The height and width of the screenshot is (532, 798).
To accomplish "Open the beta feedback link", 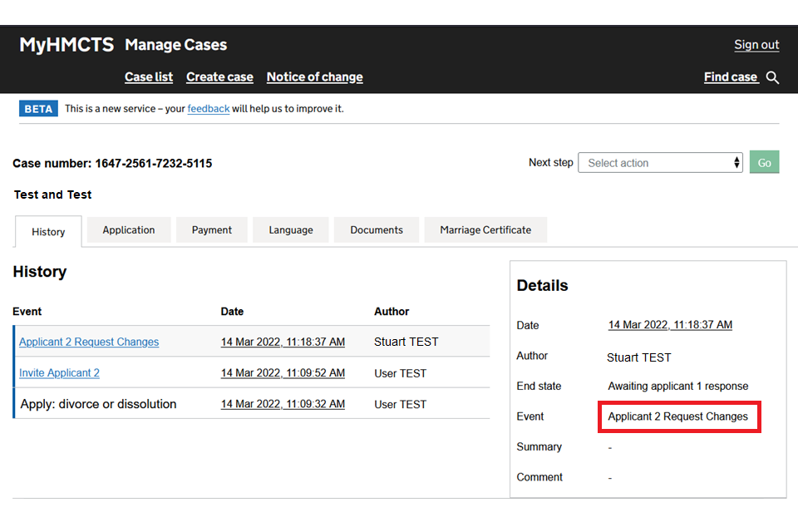I will pyautogui.click(x=208, y=109).
